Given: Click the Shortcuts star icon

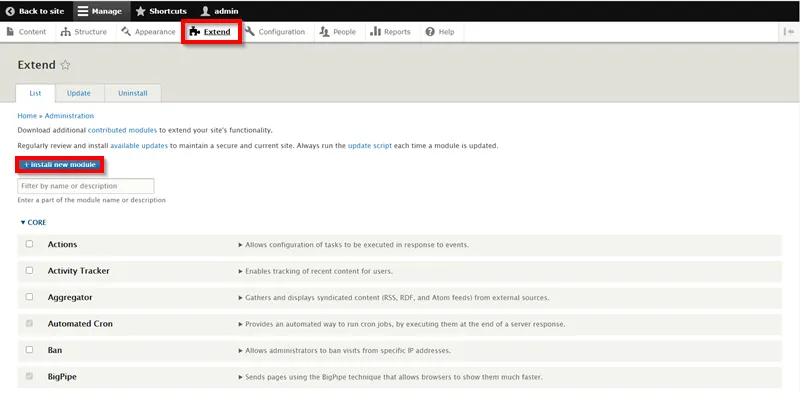Looking at the screenshot, I should pyautogui.click(x=141, y=11).
